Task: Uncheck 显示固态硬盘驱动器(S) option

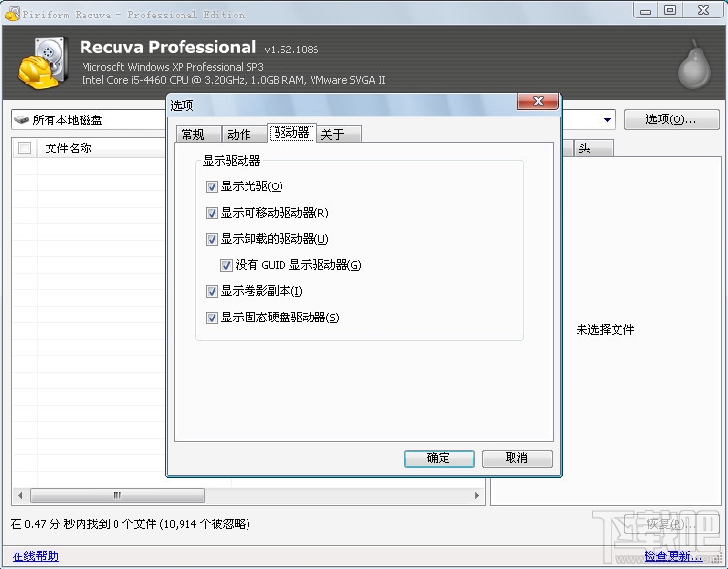Action: point(212,318)
